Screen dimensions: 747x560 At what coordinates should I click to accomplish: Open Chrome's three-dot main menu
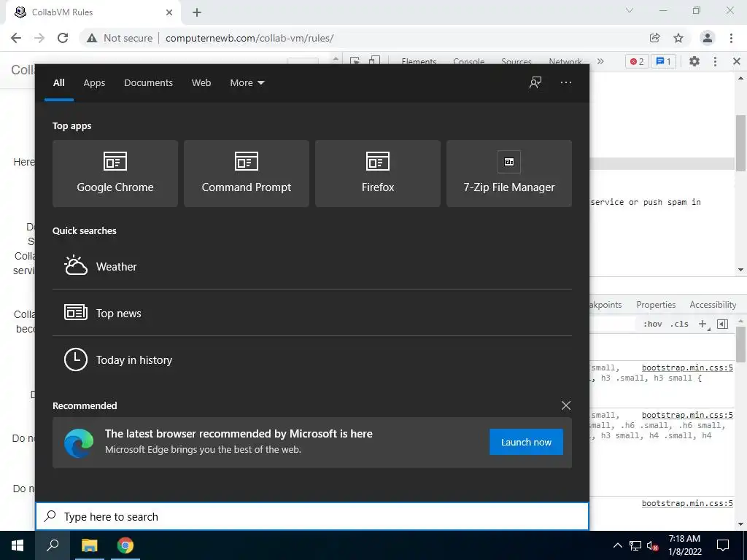(x=731, y=38)
